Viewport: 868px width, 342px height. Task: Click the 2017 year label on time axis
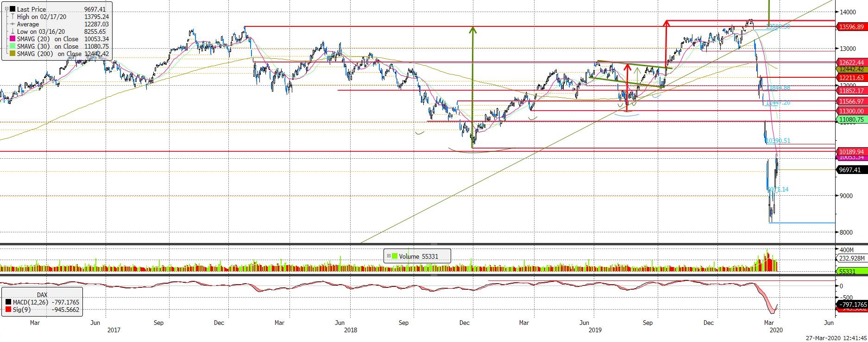[114, 330]
